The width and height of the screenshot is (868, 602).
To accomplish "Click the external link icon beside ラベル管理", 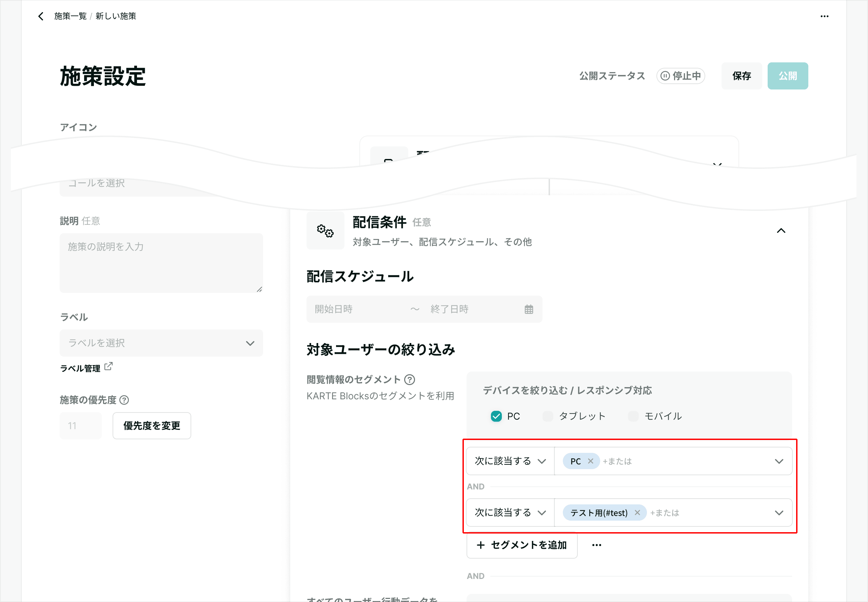I will [108, 366].
